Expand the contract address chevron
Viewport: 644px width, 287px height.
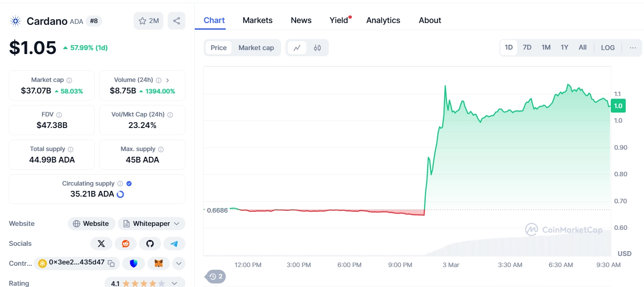pos(178,263)
